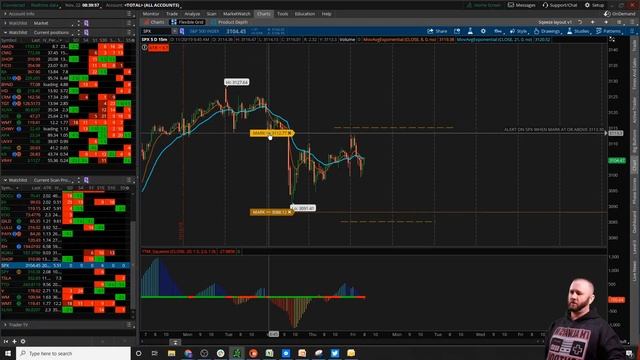Open symbol dropdown arrow next to SPX field
The image size is (640, 360).
coord(174,31)
